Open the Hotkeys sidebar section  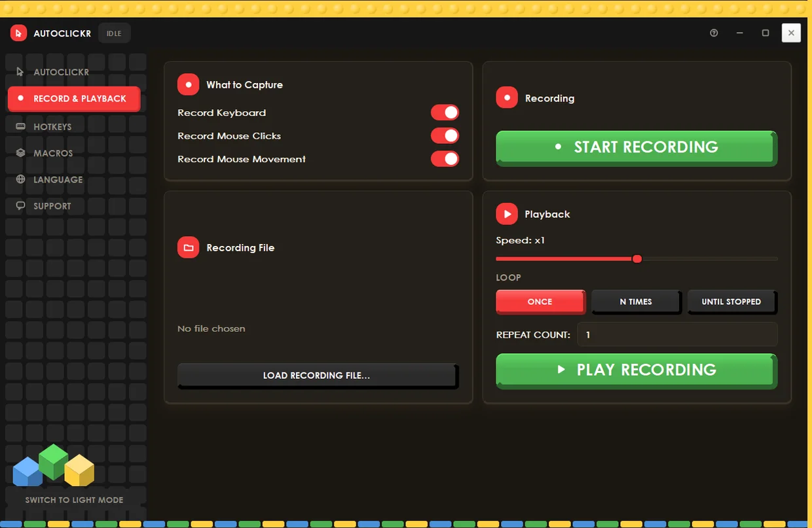coord(73,126)
